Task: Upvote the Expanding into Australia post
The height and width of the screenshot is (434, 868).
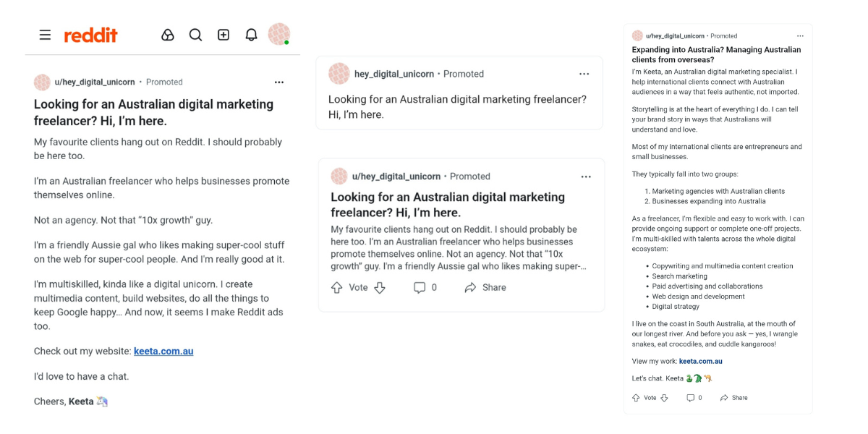Action: [637, 398]
